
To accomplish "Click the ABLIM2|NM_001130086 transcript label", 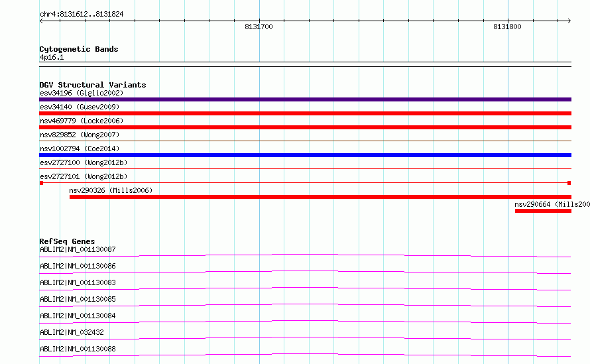I will (x=78, y=266).
